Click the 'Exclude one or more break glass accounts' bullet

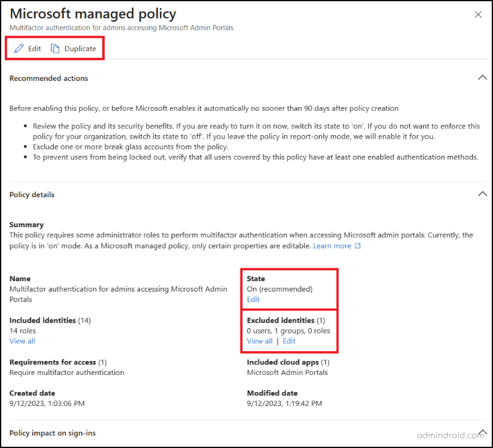pos(130,147)
